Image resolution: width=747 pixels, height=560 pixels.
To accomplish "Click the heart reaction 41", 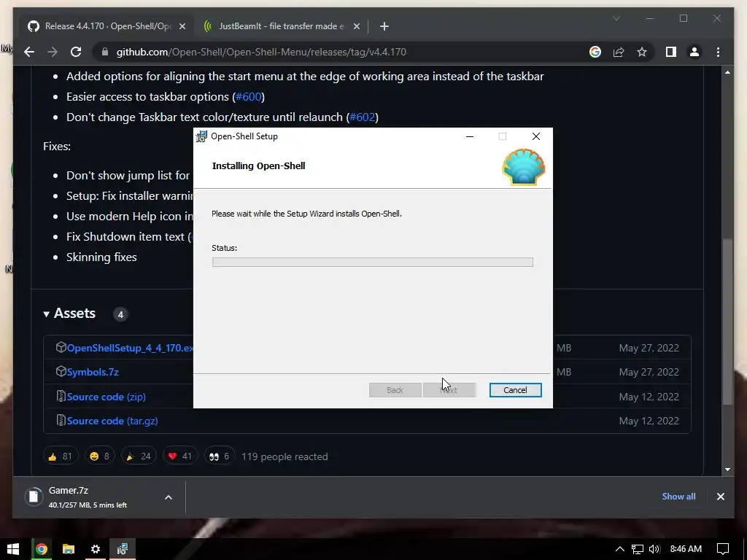I will (179, 456).
